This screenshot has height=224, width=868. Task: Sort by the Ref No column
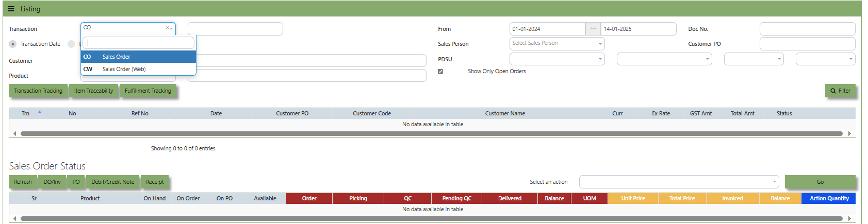pyautogui.click(x=140, y=113)
